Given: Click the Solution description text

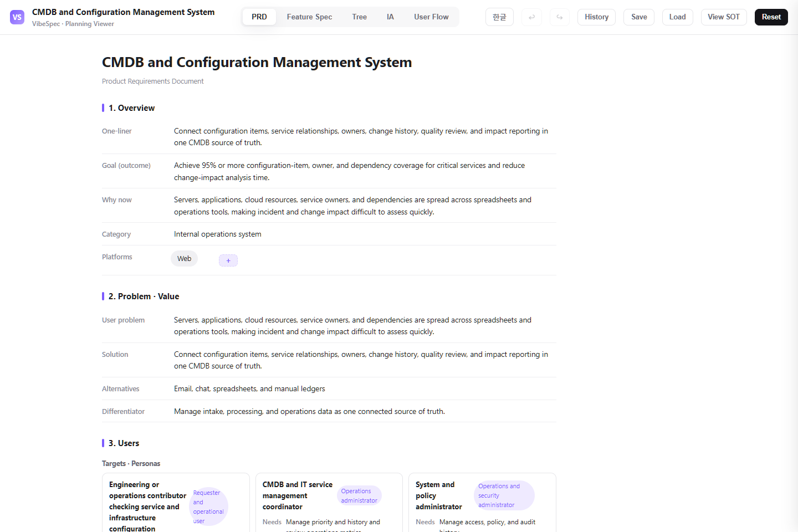Looking at the screenshot, I should 361,360.
